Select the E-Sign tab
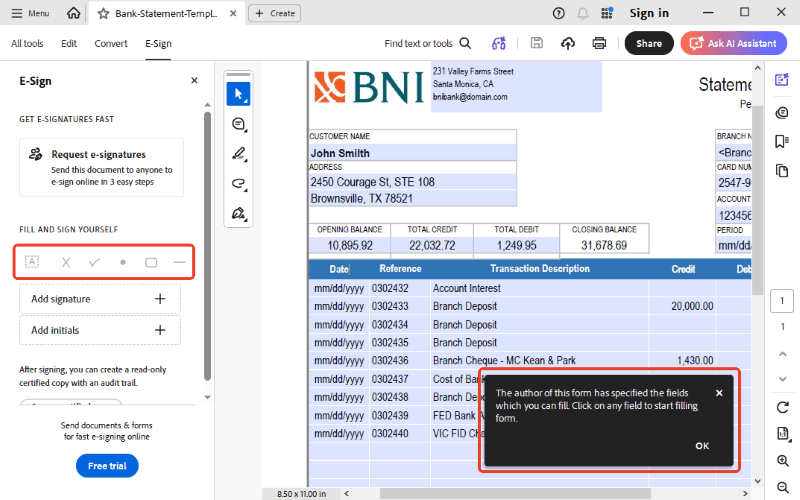The image size is (800, 500). 158,43
